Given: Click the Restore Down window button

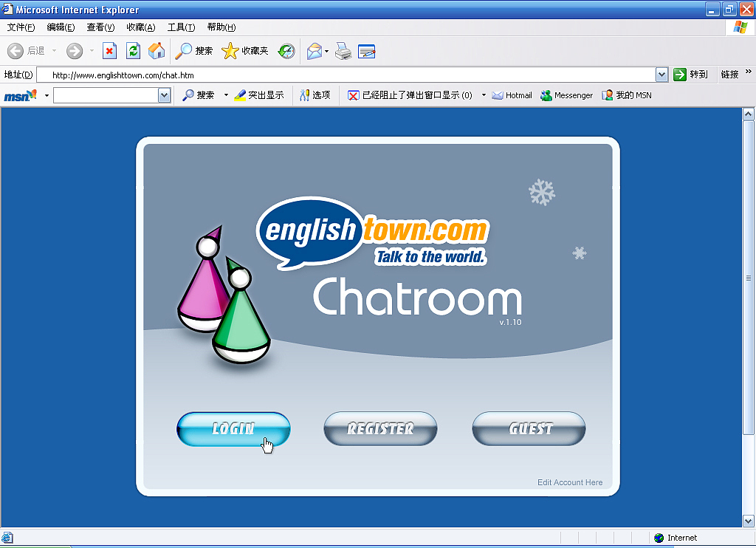Looking at the screenshot, I should click(729, 9).
